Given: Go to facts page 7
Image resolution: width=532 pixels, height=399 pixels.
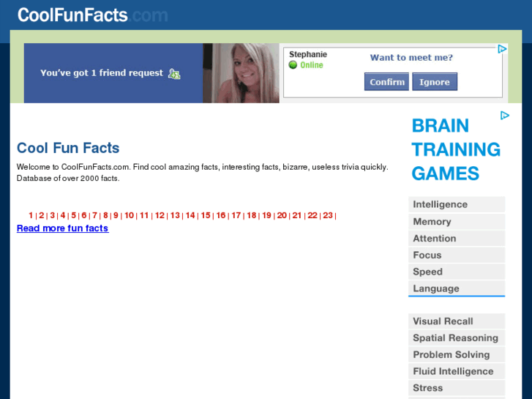Looking at the screenshot, I should coord(94,215).
